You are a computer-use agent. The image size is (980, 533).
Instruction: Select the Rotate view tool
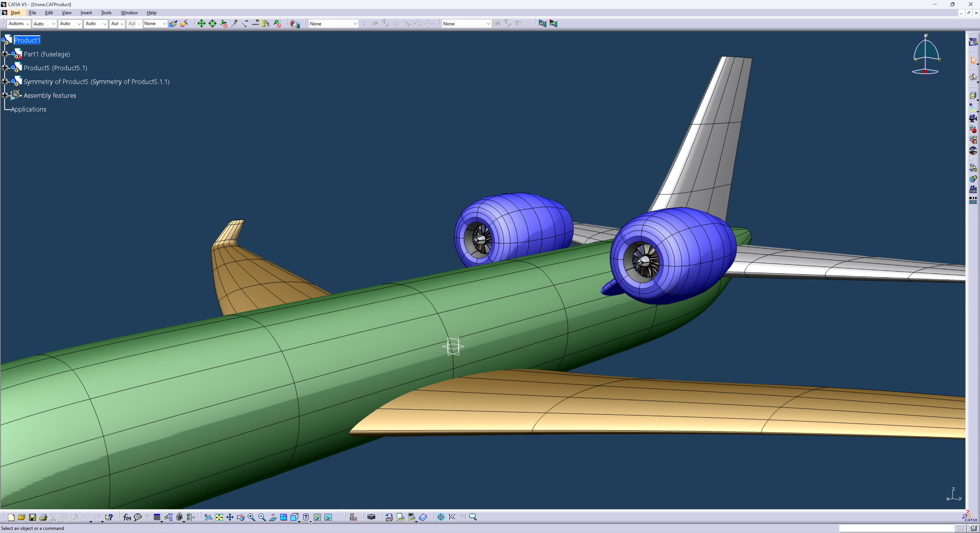pyautogui.click(x=240, y=517)
